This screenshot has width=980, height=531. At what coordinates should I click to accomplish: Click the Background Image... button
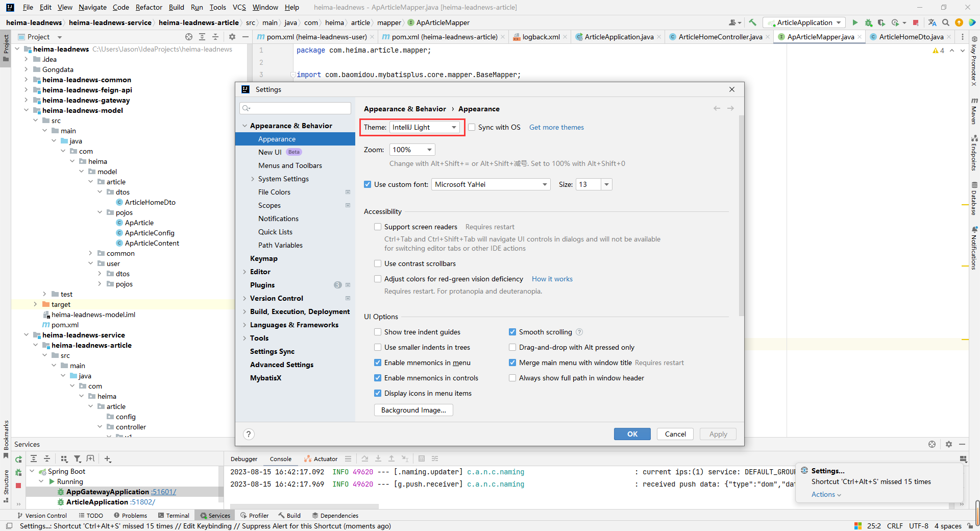(413, 410)
